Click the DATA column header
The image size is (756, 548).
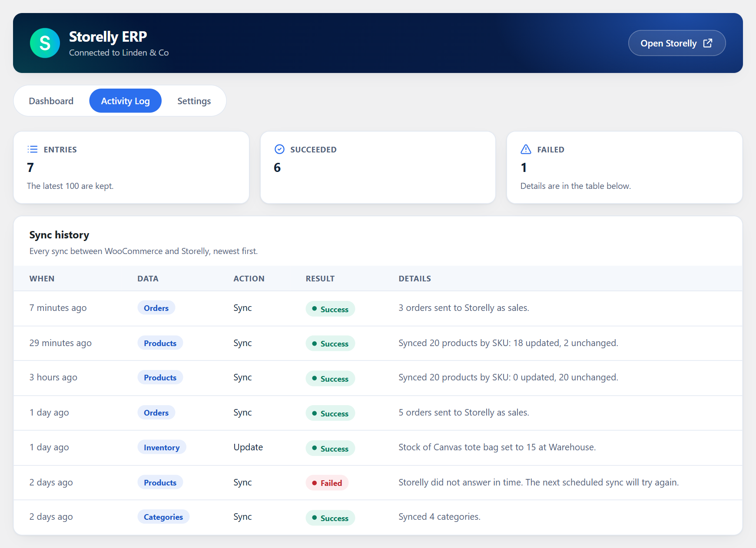[148, 279]
